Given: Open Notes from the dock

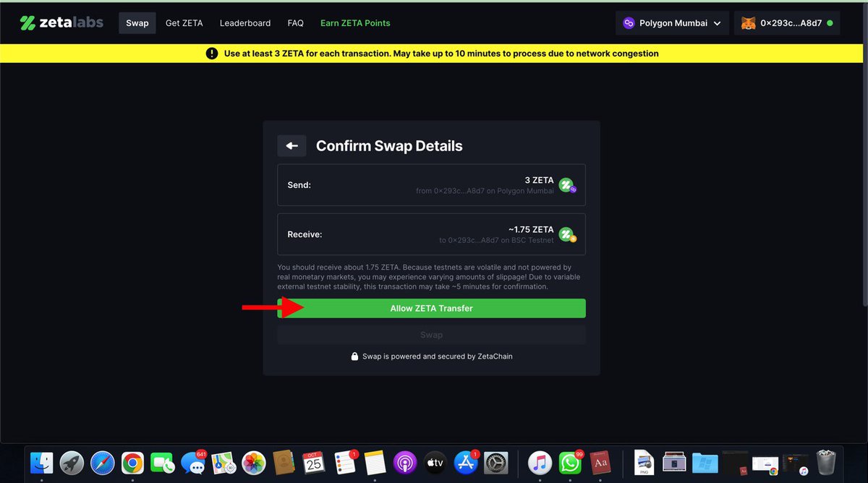Looking at the screenshot, I should click(374, 462).
